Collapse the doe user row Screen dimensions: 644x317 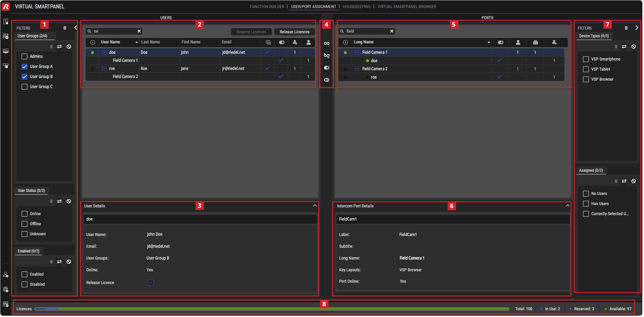(x=104, y=52)
